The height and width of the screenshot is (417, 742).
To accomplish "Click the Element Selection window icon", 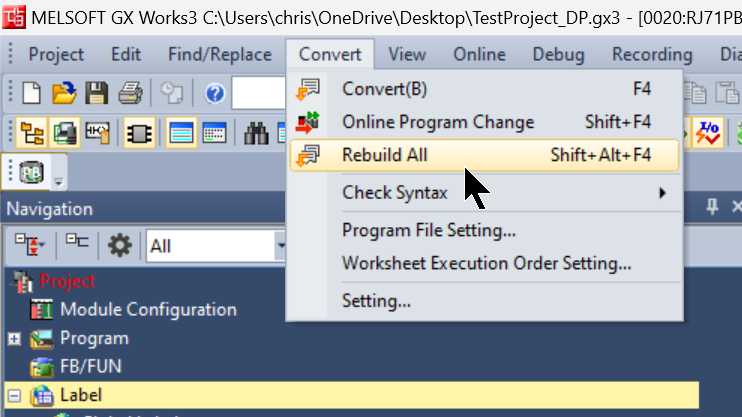I will 97,133.
